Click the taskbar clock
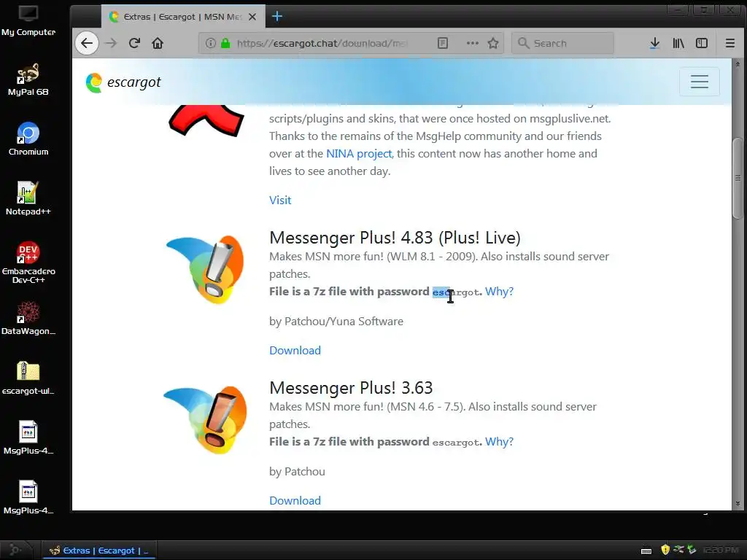The image size is (747, 560). coord(720,550)
